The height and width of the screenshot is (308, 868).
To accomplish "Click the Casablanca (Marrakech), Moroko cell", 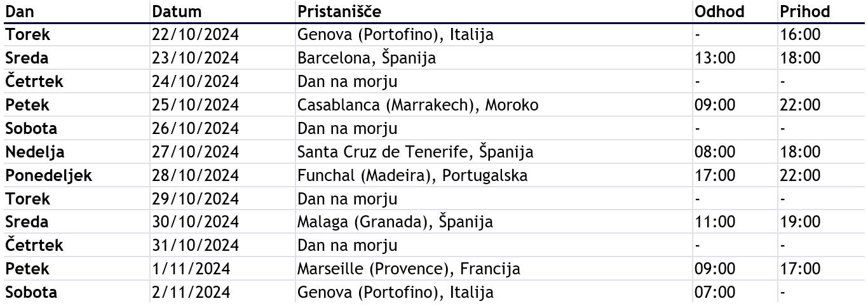I will [418, 105].
